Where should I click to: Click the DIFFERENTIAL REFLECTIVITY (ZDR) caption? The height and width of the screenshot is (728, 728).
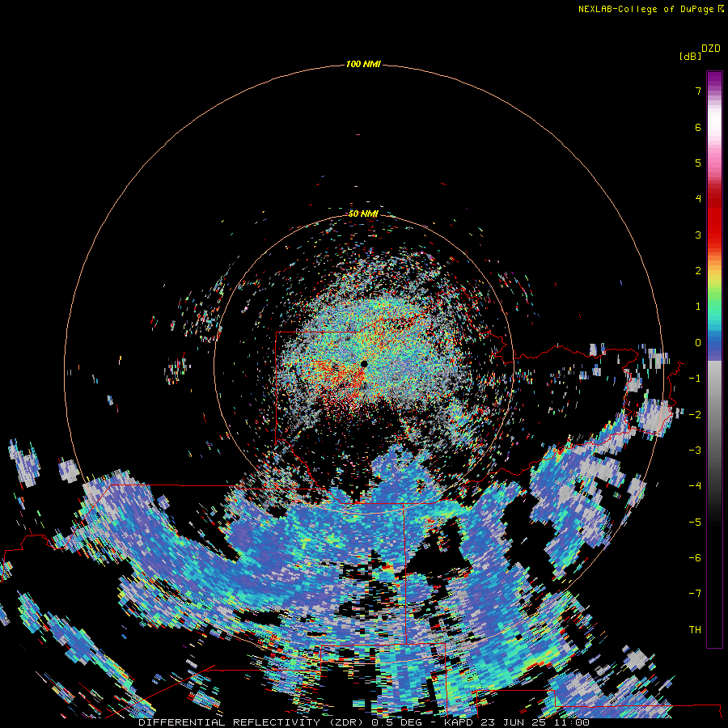tap(252, 722)
